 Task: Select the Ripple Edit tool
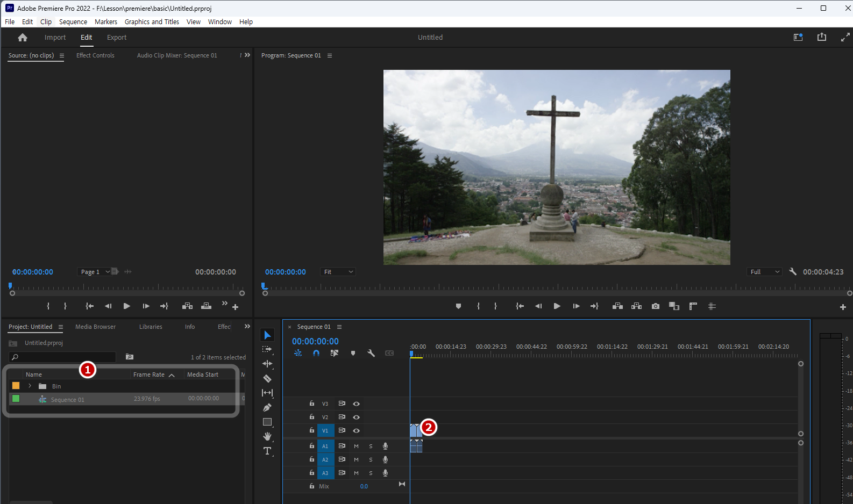(x=267, y=364)
